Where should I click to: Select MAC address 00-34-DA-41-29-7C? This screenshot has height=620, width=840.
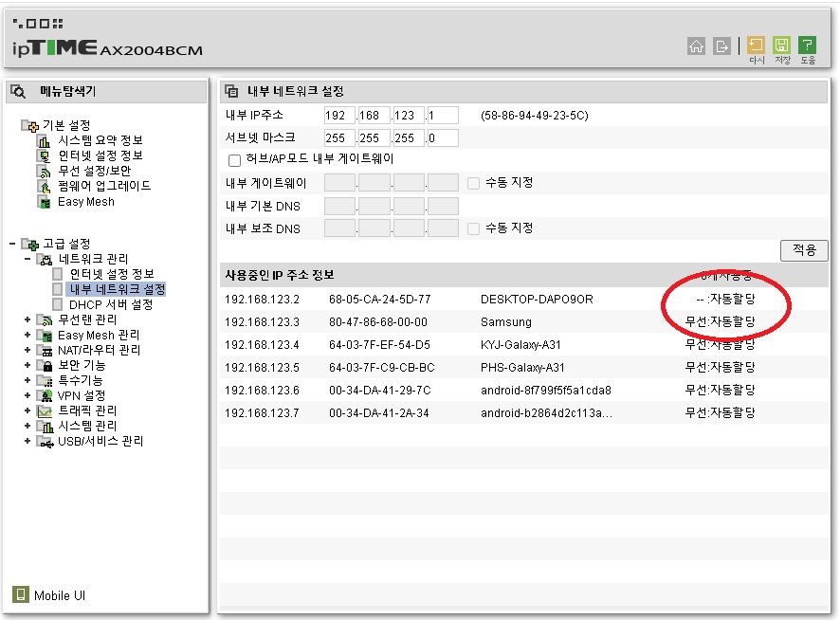pos(380,391)
